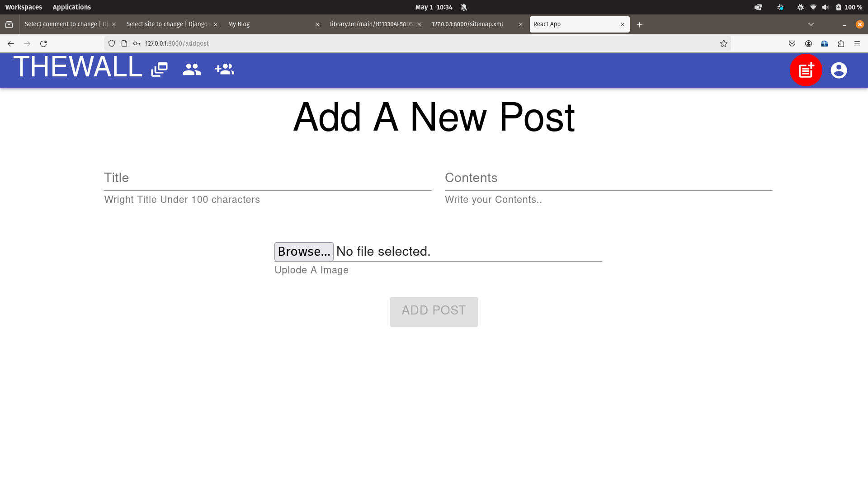Click the page info document icon
Screen dimensions: 868x488
[124, 43]
